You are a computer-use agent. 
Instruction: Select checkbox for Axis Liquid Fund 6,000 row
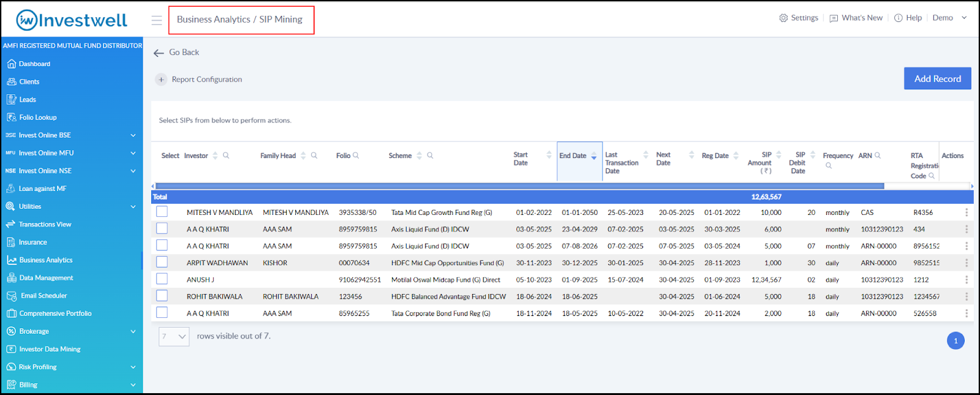[162, 228]
